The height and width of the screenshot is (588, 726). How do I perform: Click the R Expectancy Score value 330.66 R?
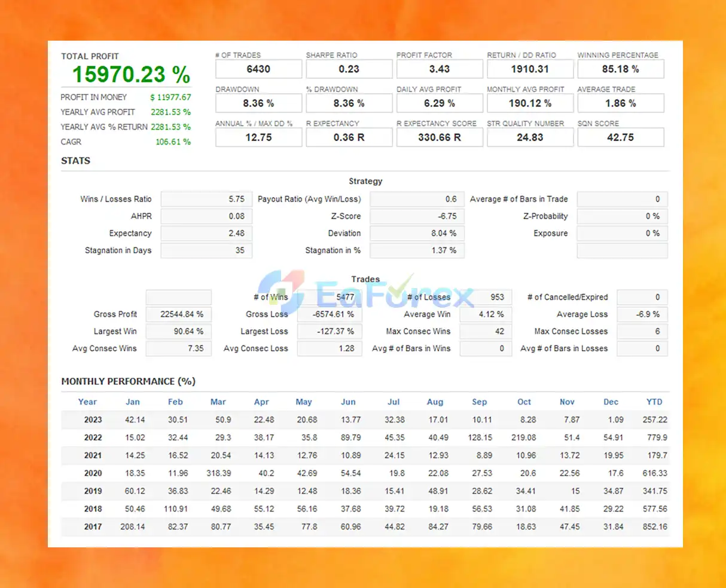(440, 137)
